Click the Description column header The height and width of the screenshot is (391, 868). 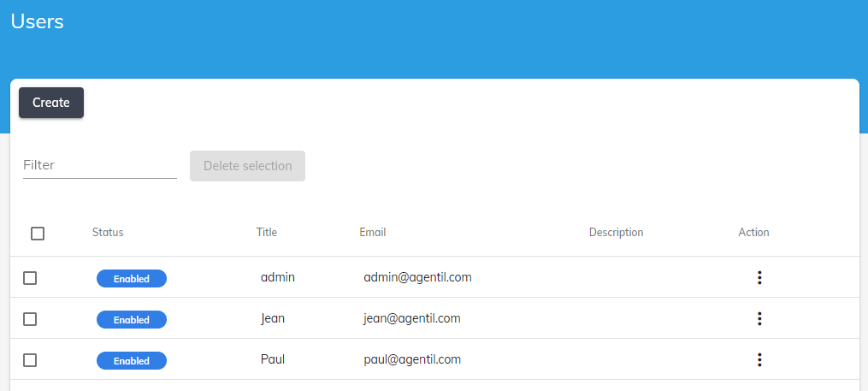click(x=616, y=232)
